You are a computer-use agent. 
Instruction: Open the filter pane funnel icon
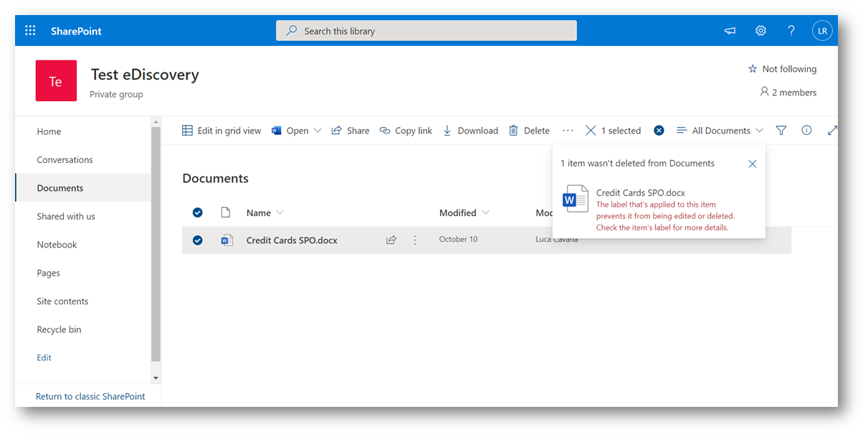point(781,131)
